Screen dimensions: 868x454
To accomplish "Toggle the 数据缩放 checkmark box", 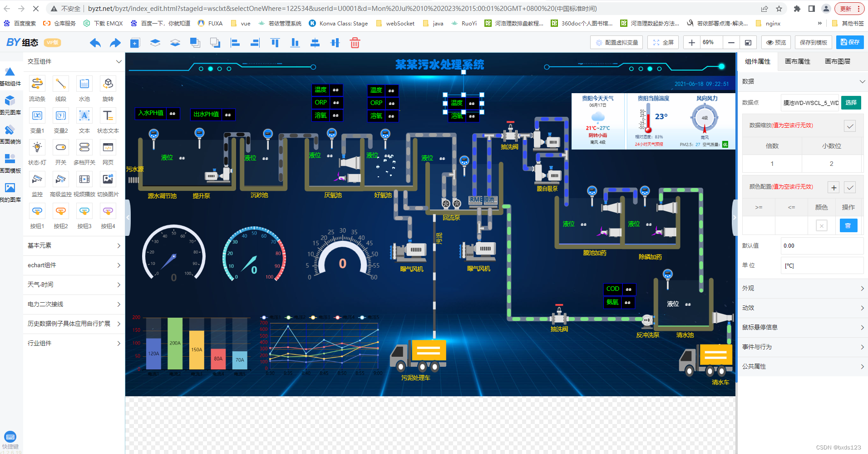I will click(x=850, y=126).
